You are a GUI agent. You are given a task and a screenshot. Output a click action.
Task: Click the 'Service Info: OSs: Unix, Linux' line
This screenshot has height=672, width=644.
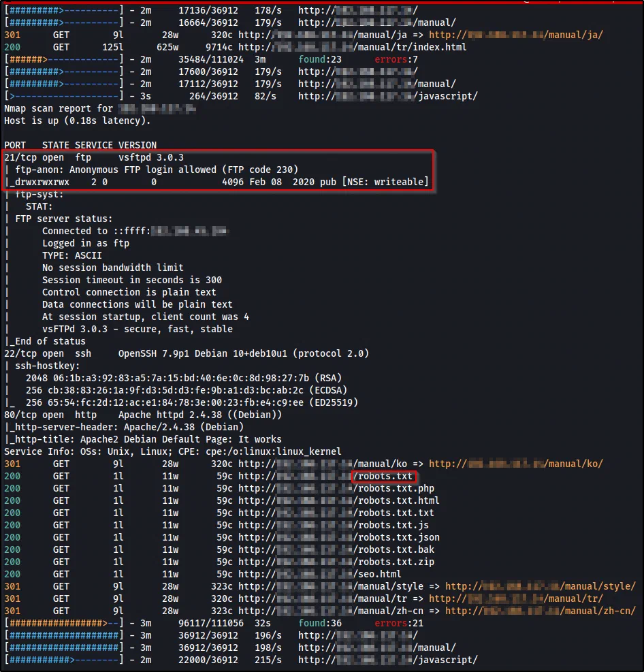click(x=173, y=451)
